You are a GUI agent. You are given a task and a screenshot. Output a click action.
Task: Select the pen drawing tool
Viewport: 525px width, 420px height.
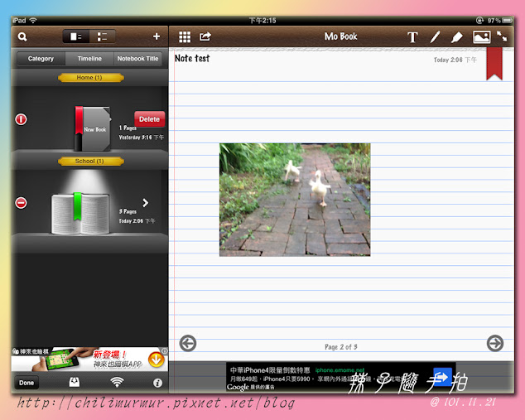435,36
